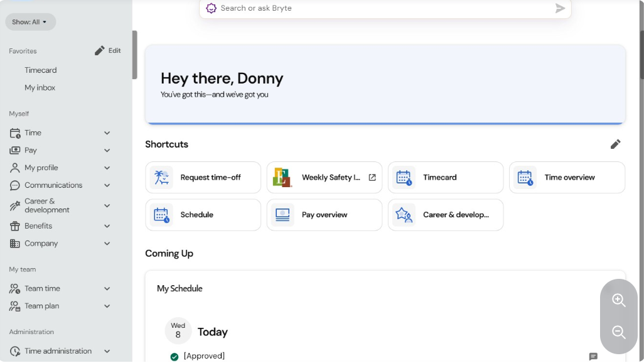Select Pay in the Myself menu
This screenshot has width=644, height=363.
[30, 151]
